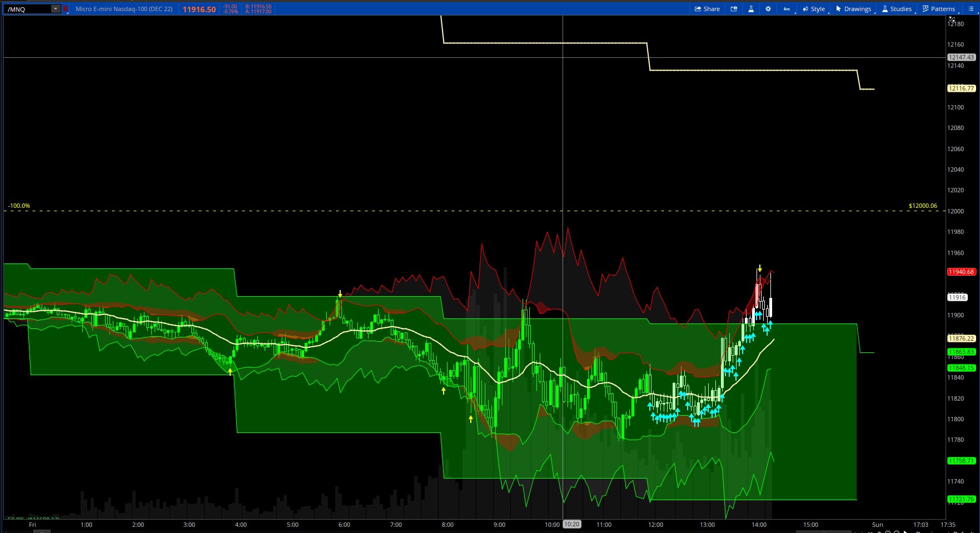Click the quick-study flask icon left of the gear

pos(750,8)
